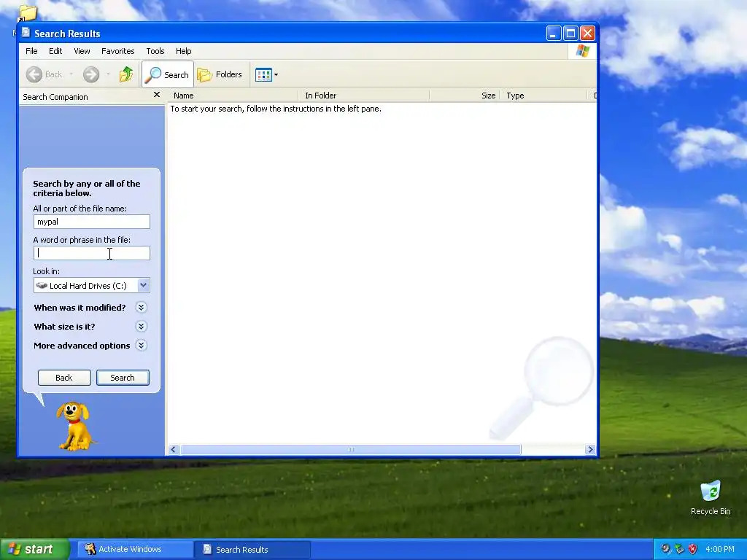Screen dimensions: 747x560
Task: Go up one folder level
Action: click(126, 74)
